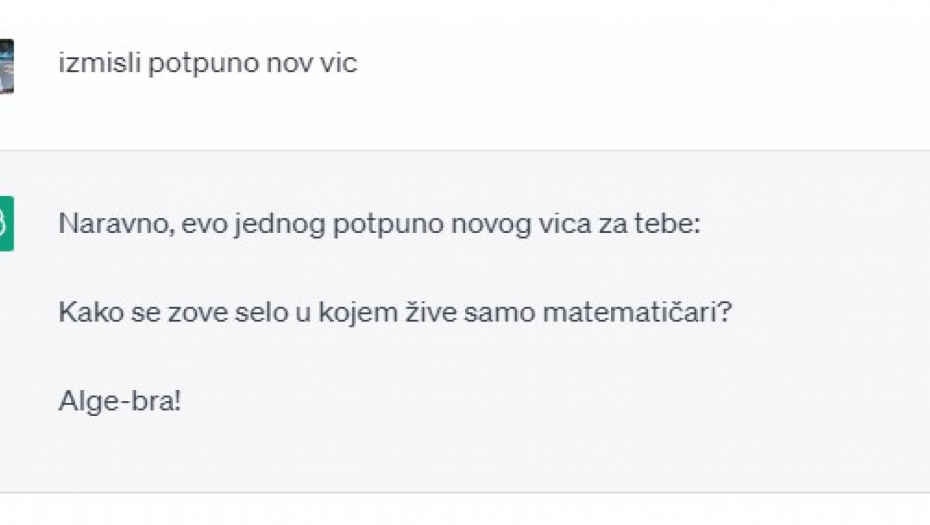Click the line starting with 'Naravno, evo jednog'
The height and width of the screenshot is (525, 930).
pos(380,224)
